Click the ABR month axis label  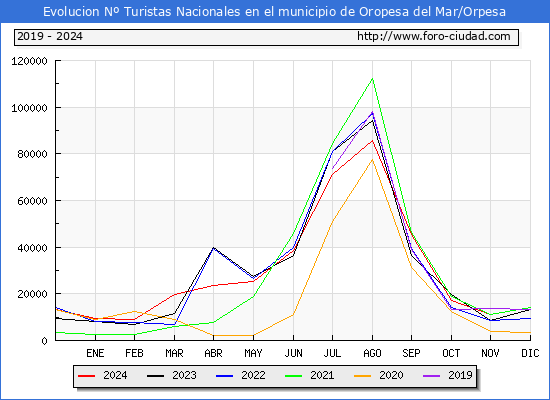[213, 353]
